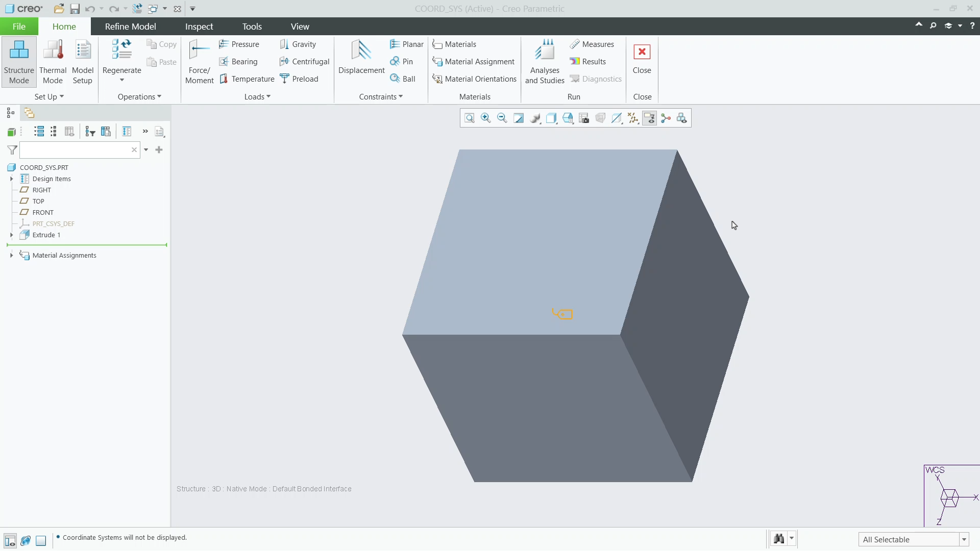
Task: Toggle Structure Mode button
Action: (19, 62)
